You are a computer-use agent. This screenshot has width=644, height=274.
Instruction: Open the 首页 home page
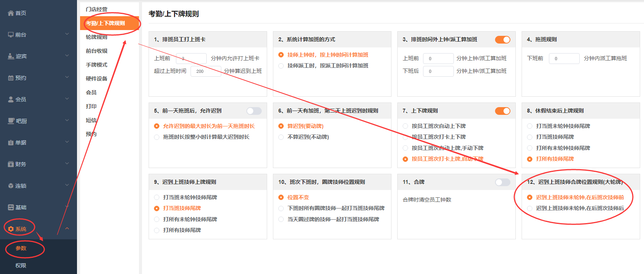tap(21, 13)
